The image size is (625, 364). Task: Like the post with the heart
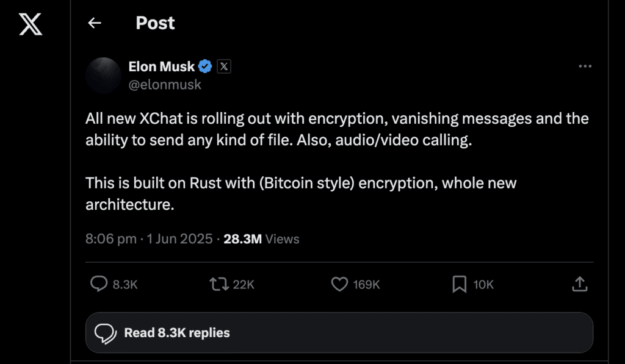(x=339, y=284)
